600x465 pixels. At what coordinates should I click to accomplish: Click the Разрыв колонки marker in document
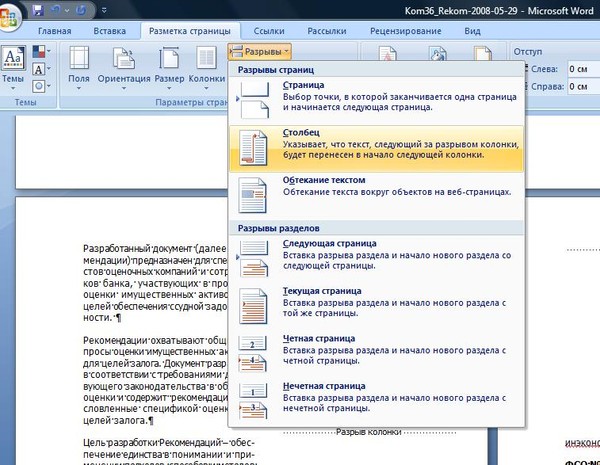point(369,432)
